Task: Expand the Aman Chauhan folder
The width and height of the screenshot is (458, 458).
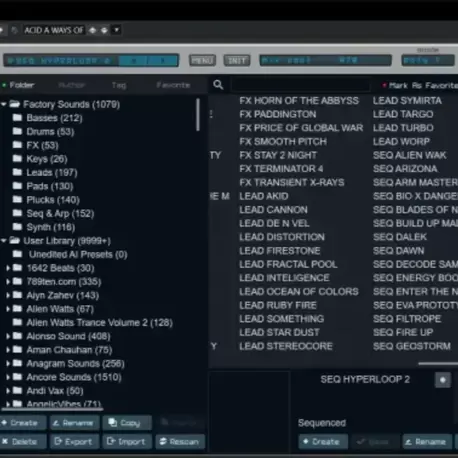Action: (8, 350)
